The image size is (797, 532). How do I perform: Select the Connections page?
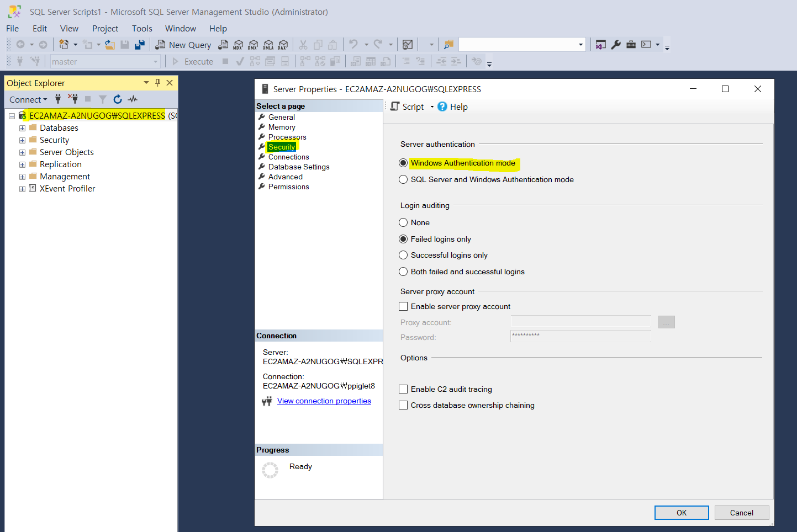289,157
